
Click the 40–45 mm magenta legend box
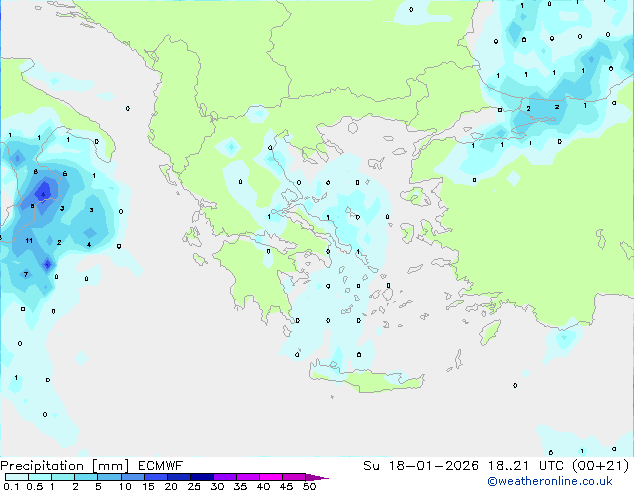271,477
